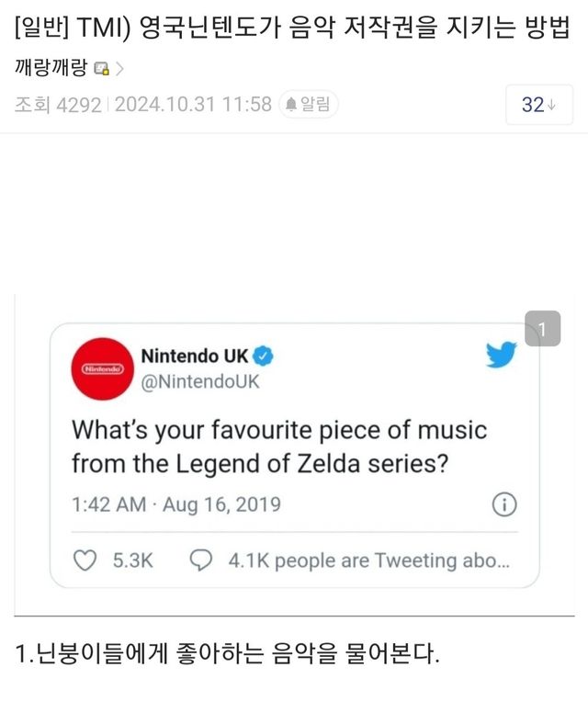The height and width of the screenshot is (701, 588).
Task: Click the Zelda music tweet text
Action: [279, 447]
